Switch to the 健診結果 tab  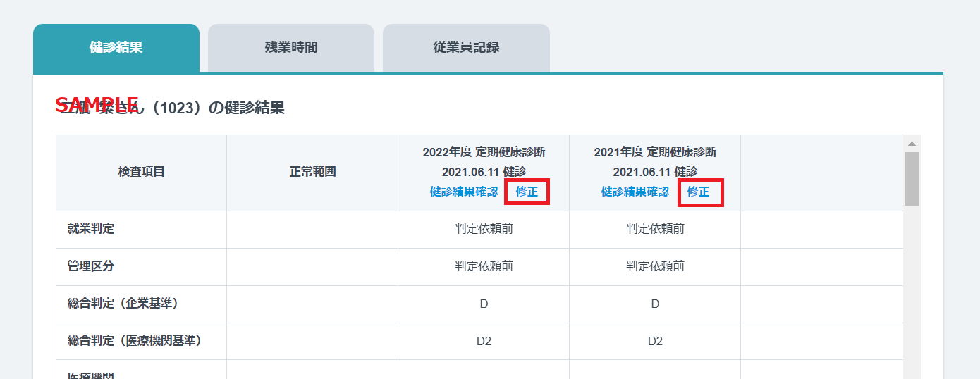point(116,48)
